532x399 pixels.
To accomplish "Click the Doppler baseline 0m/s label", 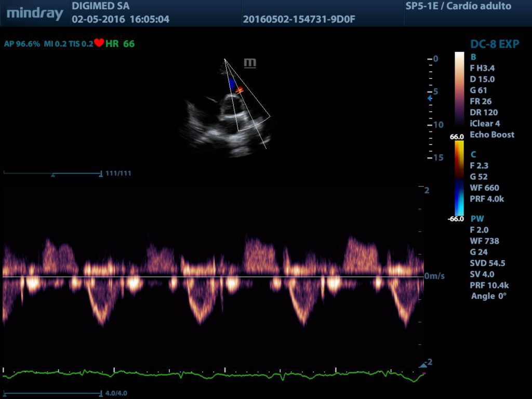I will pos(434,276).
